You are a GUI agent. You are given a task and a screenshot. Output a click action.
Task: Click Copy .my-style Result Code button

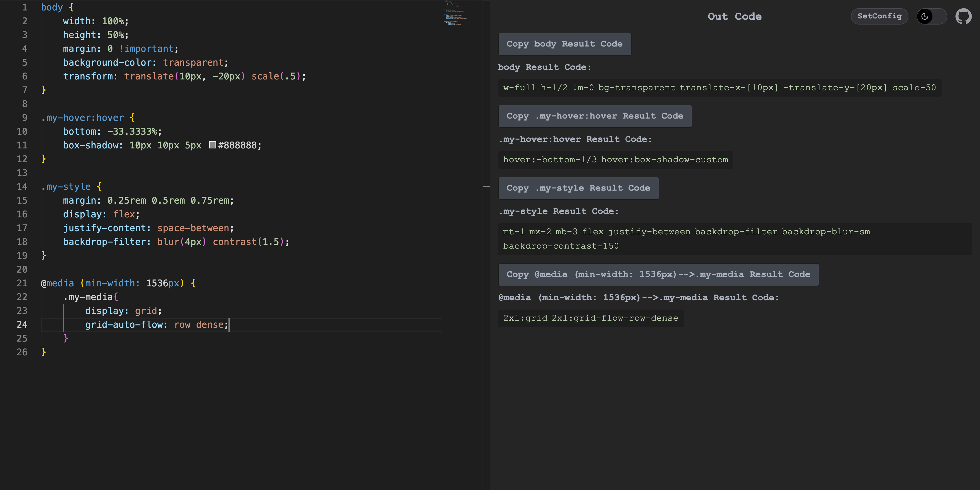(578, 188)
